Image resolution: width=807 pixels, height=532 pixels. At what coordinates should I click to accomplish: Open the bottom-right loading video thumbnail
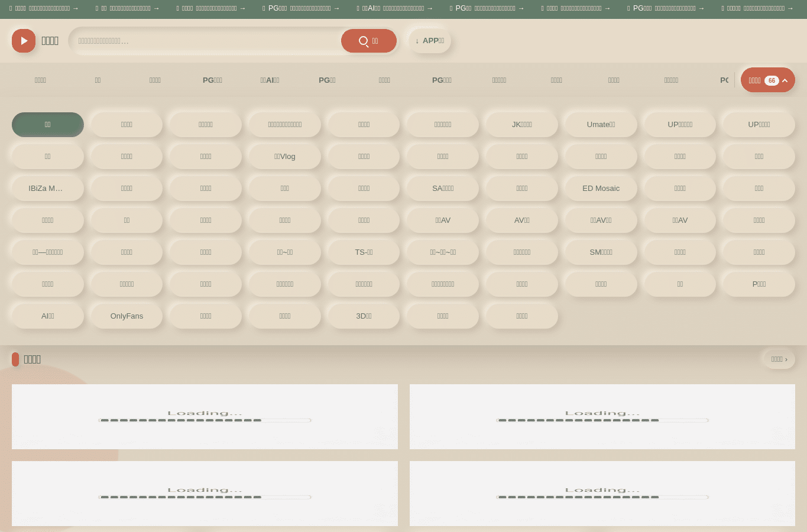602,494
